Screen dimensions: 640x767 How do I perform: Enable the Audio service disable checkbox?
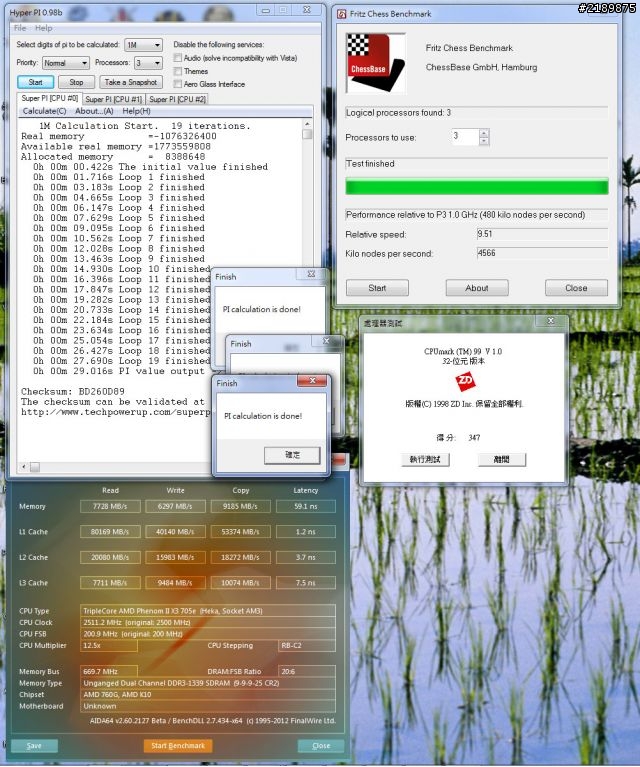coord(178,58)
